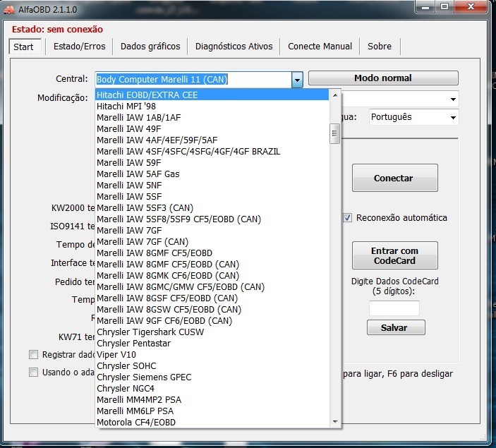Select Marelli IAW 4SF/4SFC/4SFG/4GF/4GF BRAZIL
Image resolution: width=496 pixels, height=448 pixels.
(212, 152)
